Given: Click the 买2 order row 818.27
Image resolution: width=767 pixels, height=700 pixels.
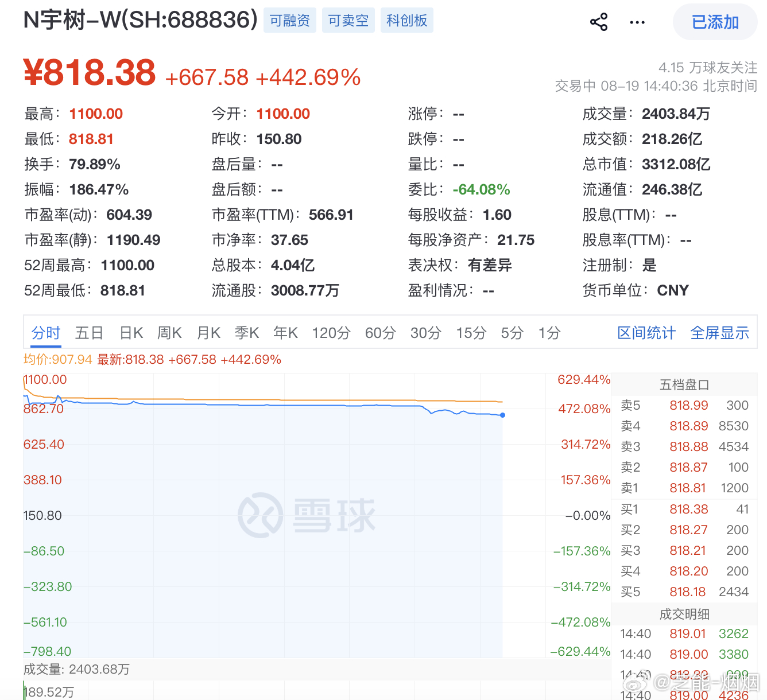Looking at the screenshot, I should pos(684,530).
